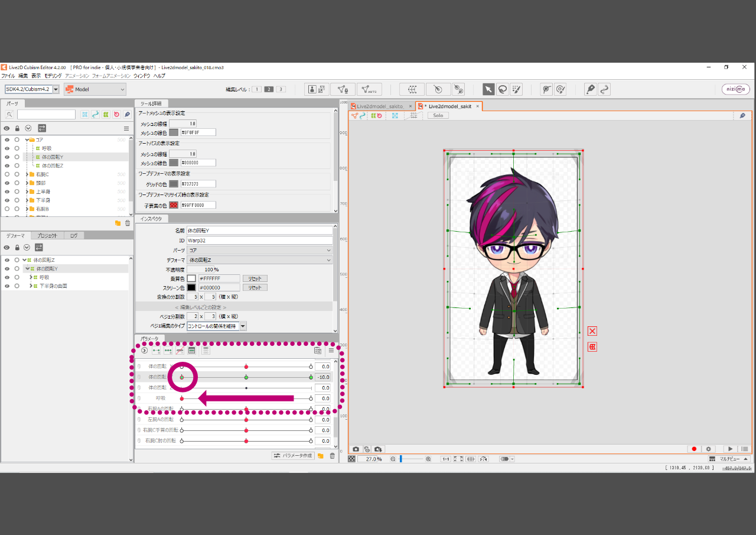
Task: Create a warp deformer from toolbar
Action: click(412, 89)
